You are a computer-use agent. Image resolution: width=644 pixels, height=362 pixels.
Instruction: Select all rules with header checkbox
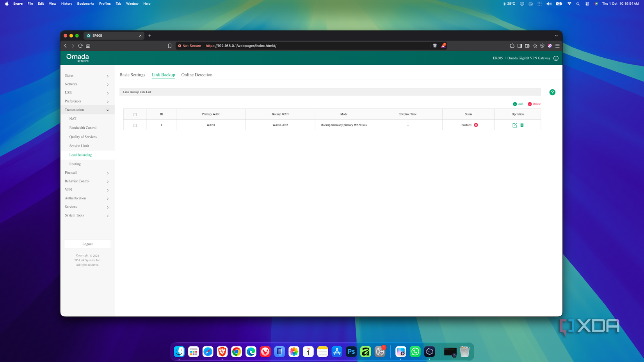coord(135,115)
